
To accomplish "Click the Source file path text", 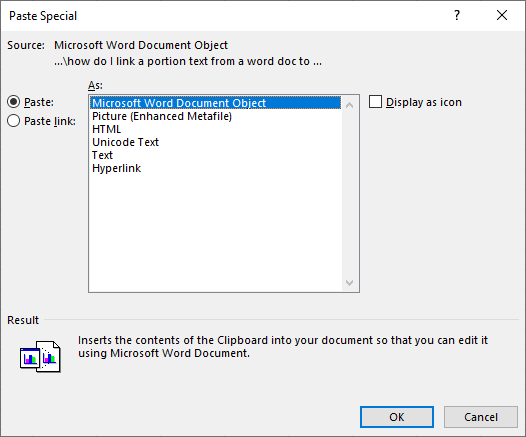I will (188, 61).
